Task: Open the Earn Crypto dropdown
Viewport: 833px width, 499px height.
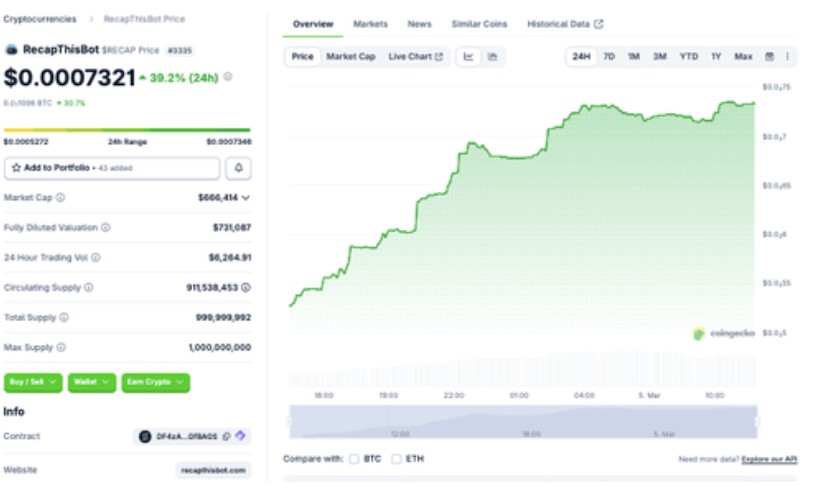Action: (x=155, y=382)
